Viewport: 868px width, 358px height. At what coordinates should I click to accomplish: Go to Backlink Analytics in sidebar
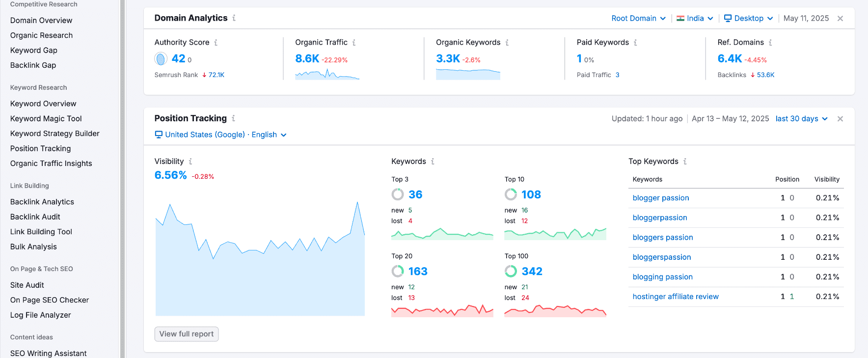click(42, 202)
